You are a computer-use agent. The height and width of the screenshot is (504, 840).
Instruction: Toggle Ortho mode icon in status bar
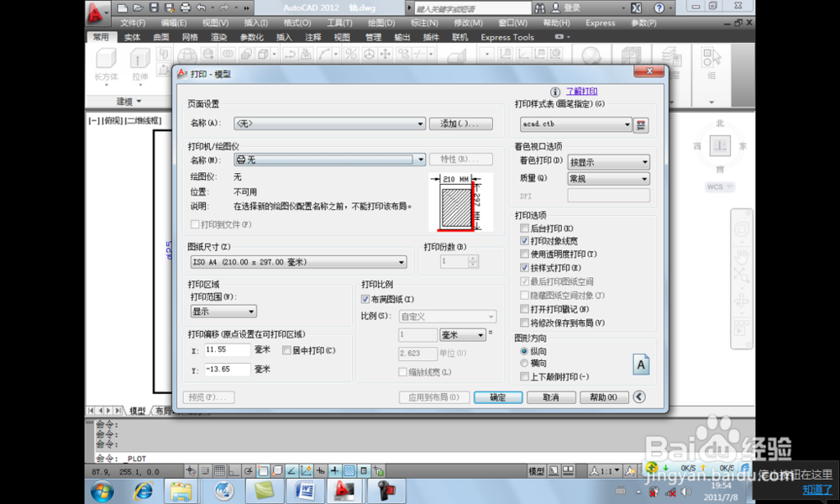[234, 470]
